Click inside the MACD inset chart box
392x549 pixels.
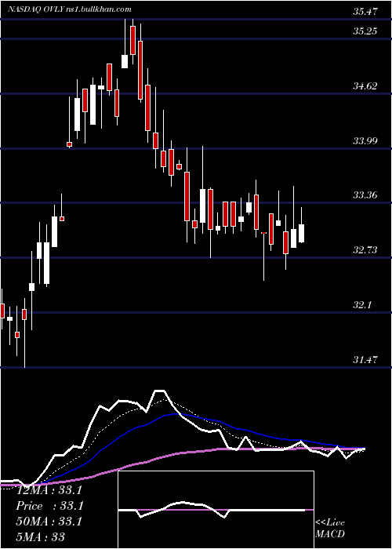[216, 510]
